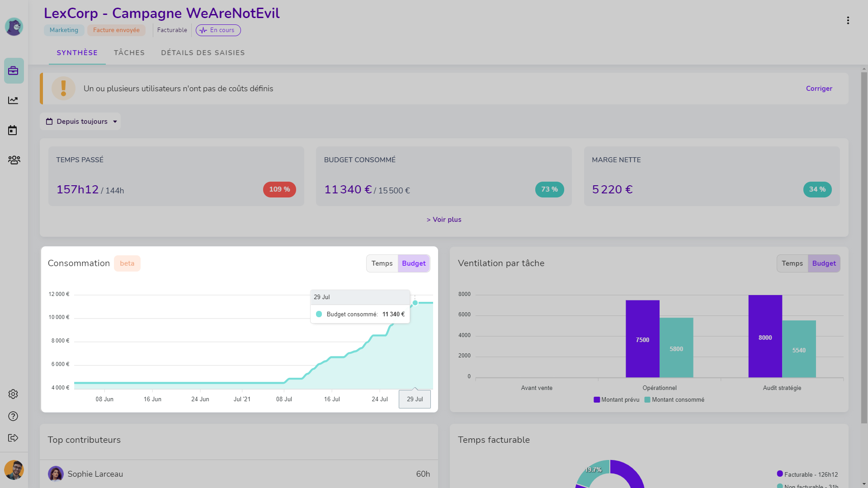Image resolution: width=868 pixels, height=488 pixels.
Task: Open the team members icon in sidebar
Action: pyautogui.click(x=14, y=160)
